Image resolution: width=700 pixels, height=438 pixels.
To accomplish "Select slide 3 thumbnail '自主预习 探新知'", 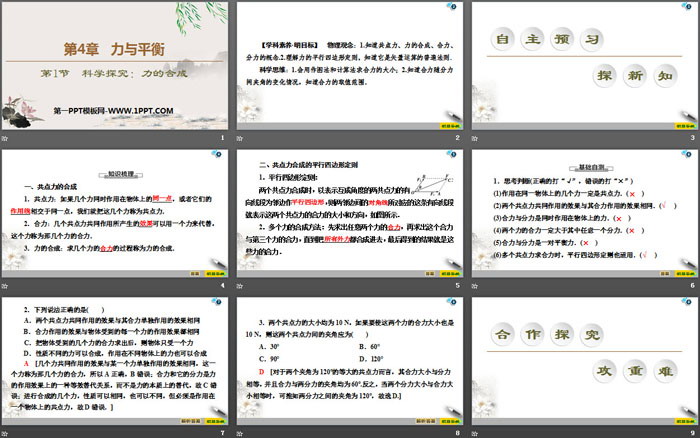I will pyautogui.click(x=584, y=66).
